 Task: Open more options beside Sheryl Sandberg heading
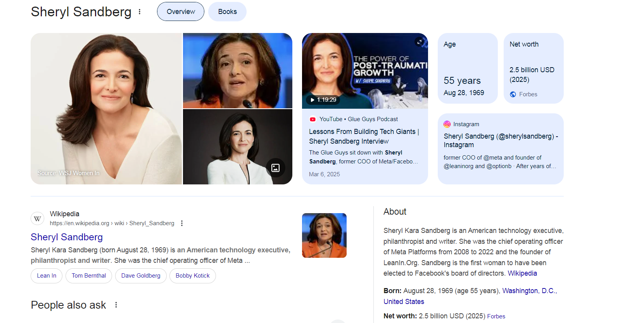click(140, 12)
